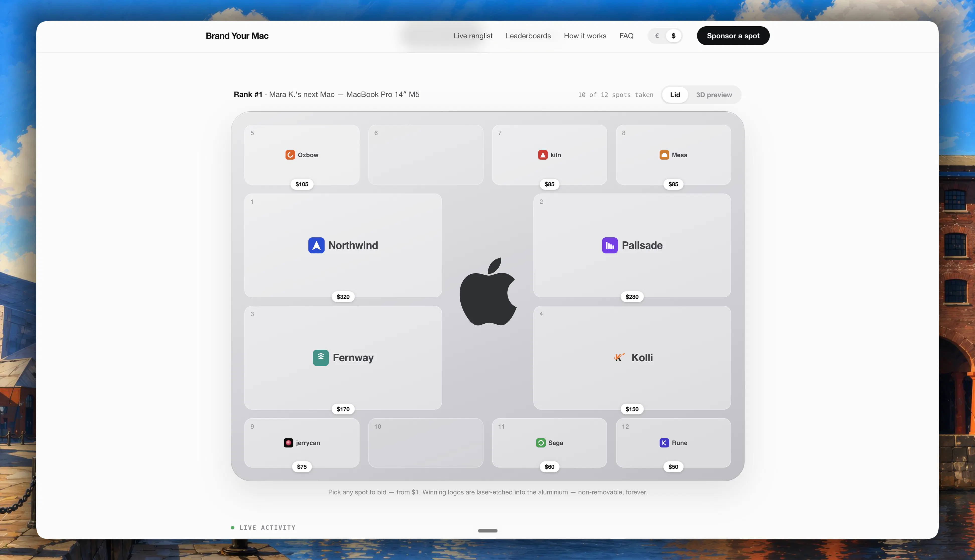
Task: Open the FAQ page
Action: [626, 36]
